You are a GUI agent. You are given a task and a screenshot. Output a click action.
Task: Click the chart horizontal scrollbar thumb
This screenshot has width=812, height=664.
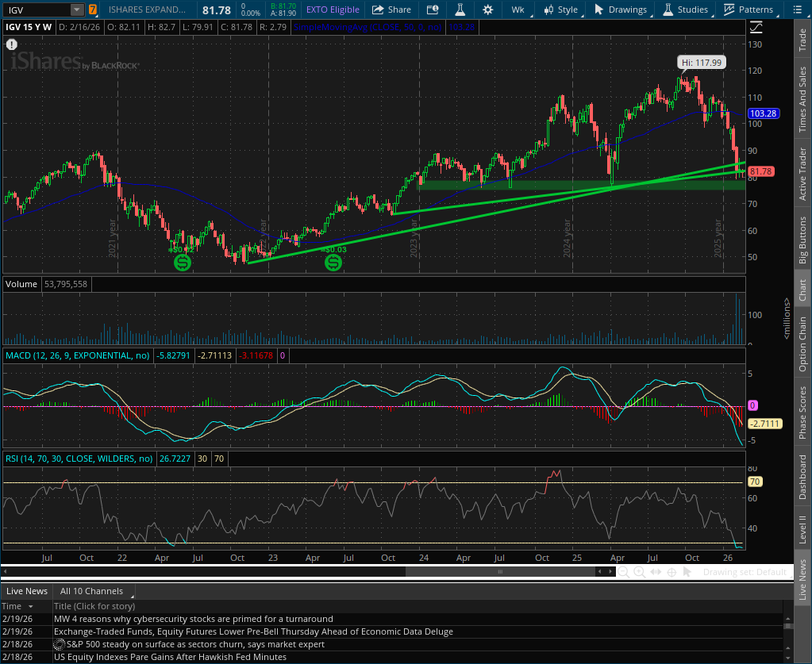[500, 572]
